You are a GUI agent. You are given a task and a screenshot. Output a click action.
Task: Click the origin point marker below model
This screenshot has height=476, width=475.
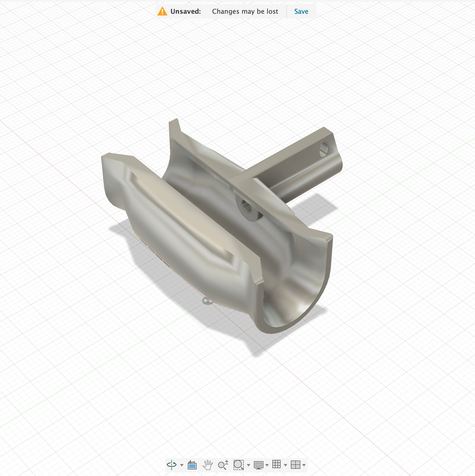[x=207, y=301]
